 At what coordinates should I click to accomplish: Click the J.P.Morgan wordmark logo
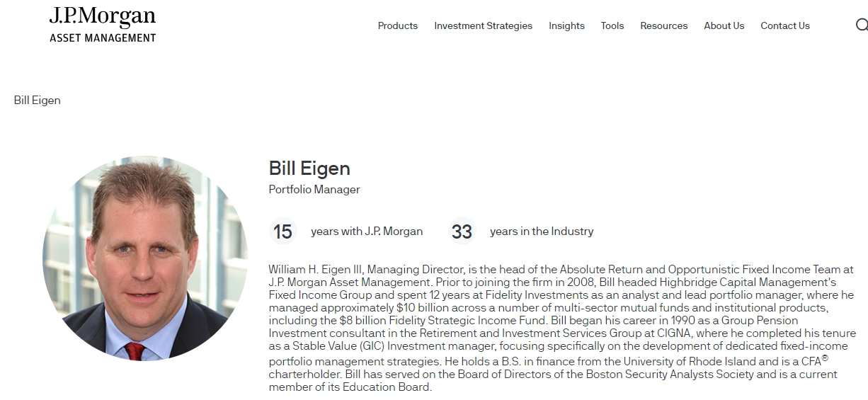pyautogui.click(x=103, y=17)
